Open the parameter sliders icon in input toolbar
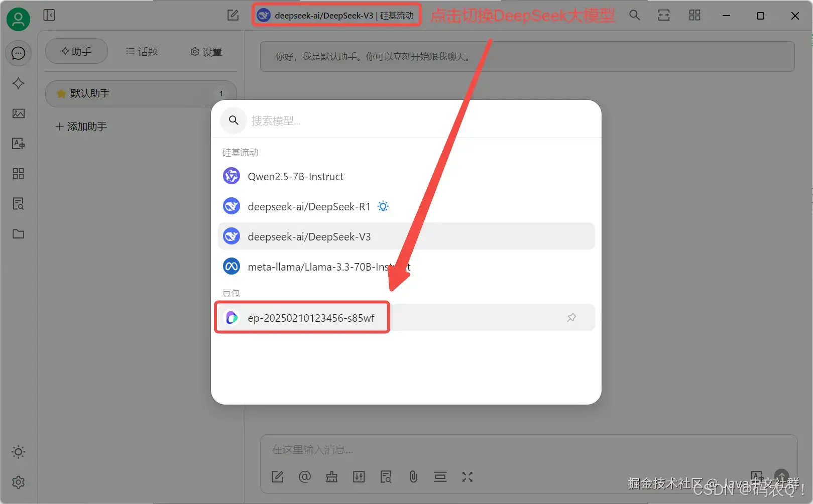Image resolution: width=813 pixels, height=504 pixels. click(x=359, y=477)
